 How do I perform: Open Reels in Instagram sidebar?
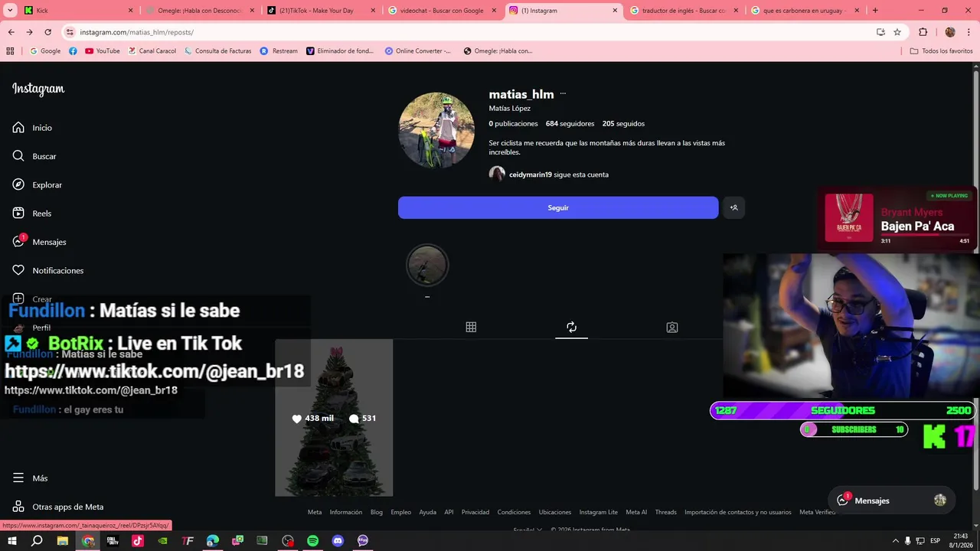pyautogui.click(x=32, y=214)
